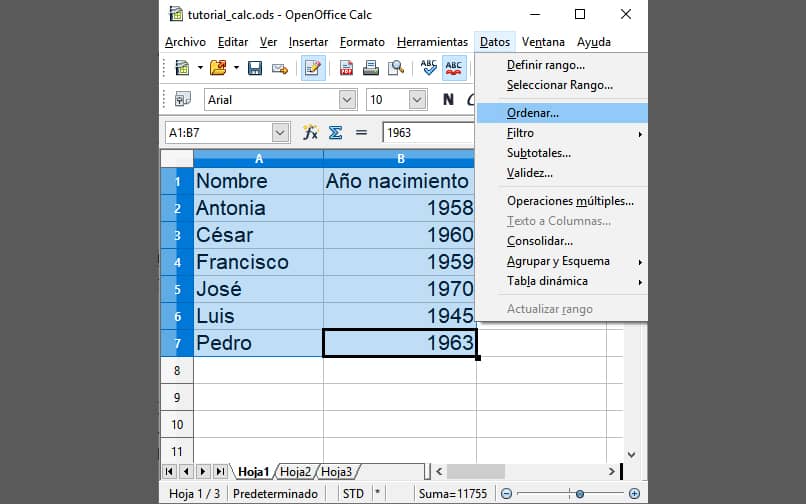Choose Seleccionar Rango from the menu
This screenshot has height=504, width=806.
click(562, 85)
